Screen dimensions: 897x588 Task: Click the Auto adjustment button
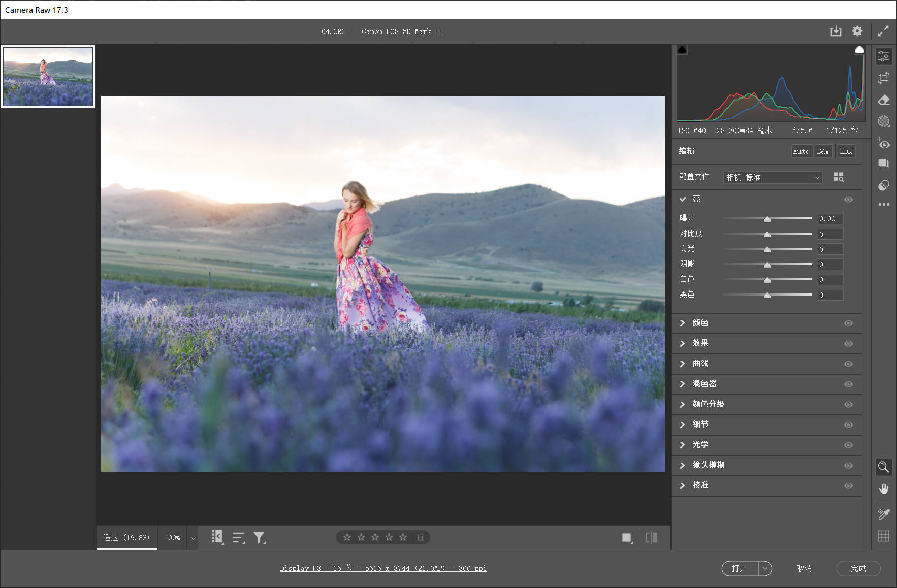(802, 151)
